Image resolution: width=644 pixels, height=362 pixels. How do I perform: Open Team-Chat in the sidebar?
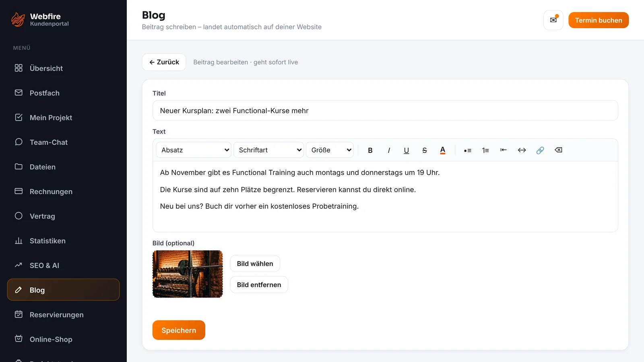pos(63,142)
